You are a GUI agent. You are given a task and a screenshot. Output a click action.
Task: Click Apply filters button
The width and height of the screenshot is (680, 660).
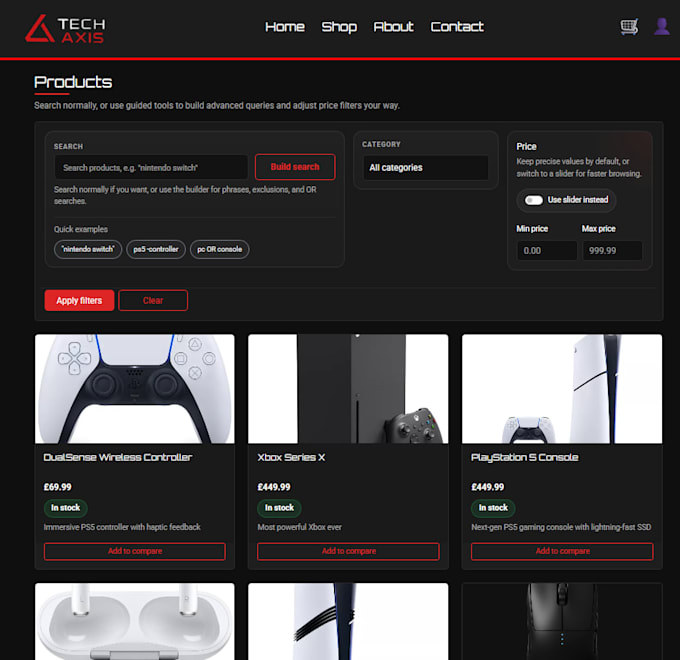(x=79, y=301)
